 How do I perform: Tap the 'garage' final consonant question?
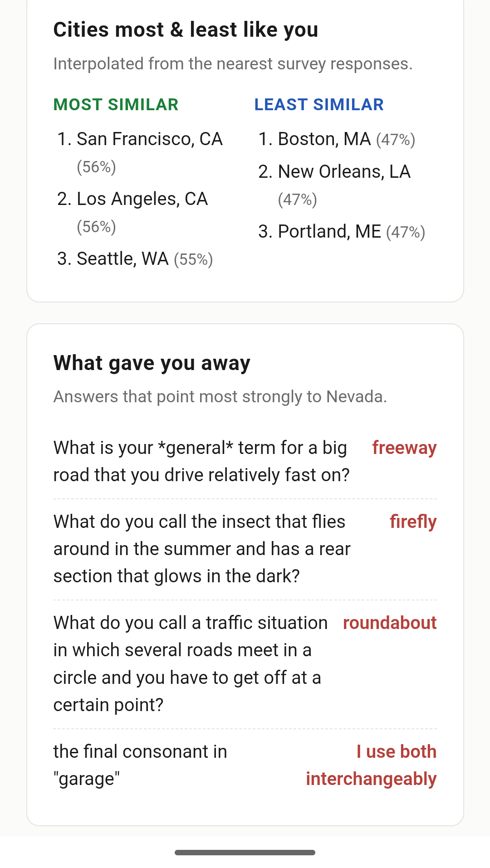(x=140, y=766)
